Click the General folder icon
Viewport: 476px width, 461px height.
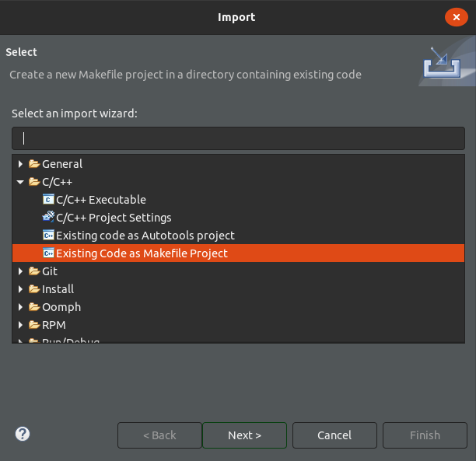pos(34,164)
